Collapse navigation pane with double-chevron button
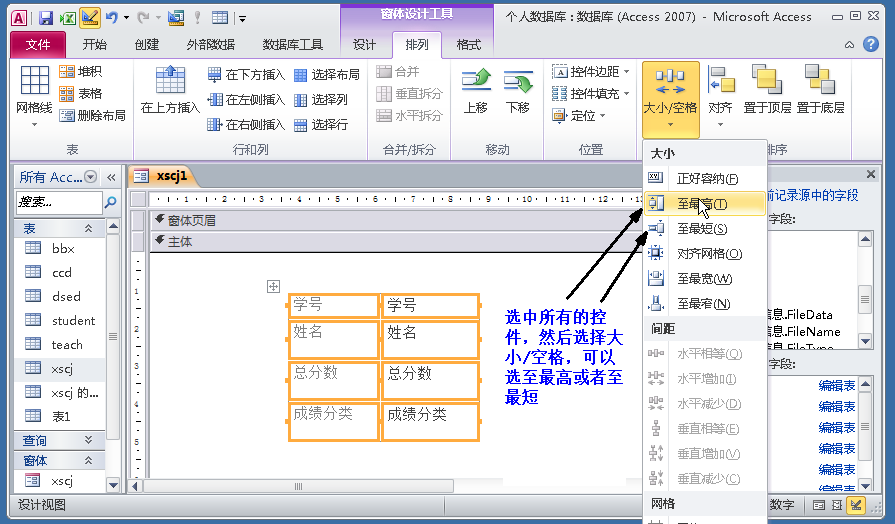The height and width of the screenshot is (524, 895). pos(111,178)
